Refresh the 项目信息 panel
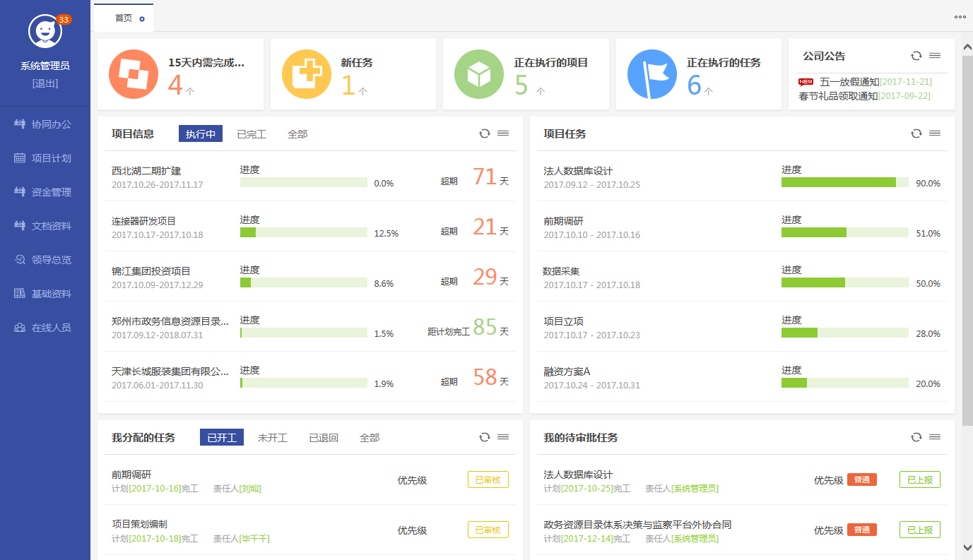The width and height of the screenshot is (973, 560). 485,133
